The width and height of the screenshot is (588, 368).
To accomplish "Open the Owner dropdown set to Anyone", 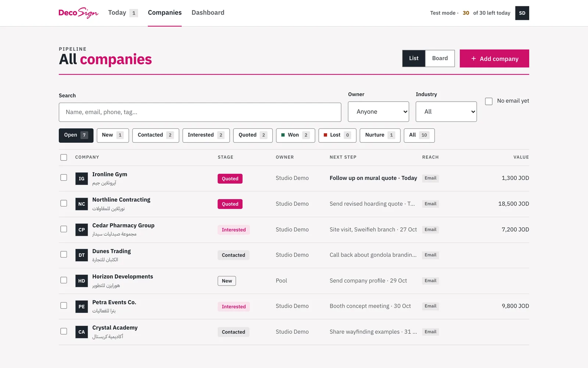I will 379,112.
